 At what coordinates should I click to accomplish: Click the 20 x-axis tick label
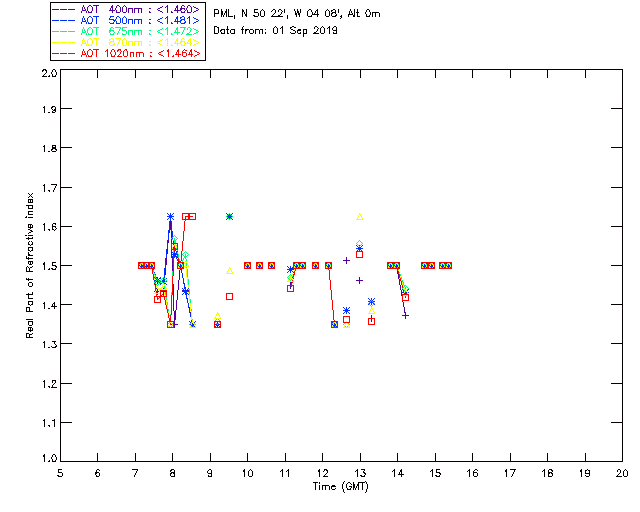pos(622,473)
